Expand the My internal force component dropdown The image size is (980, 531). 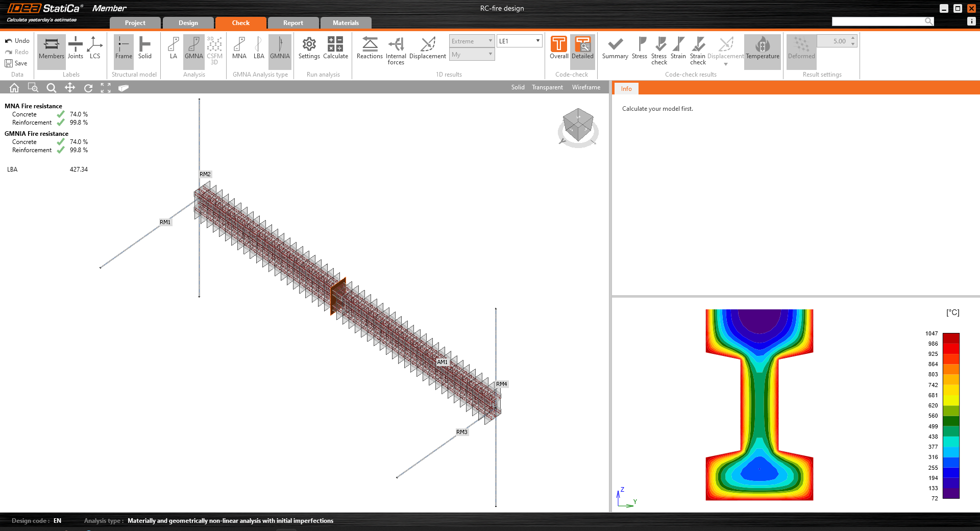[x=471, y=54]
